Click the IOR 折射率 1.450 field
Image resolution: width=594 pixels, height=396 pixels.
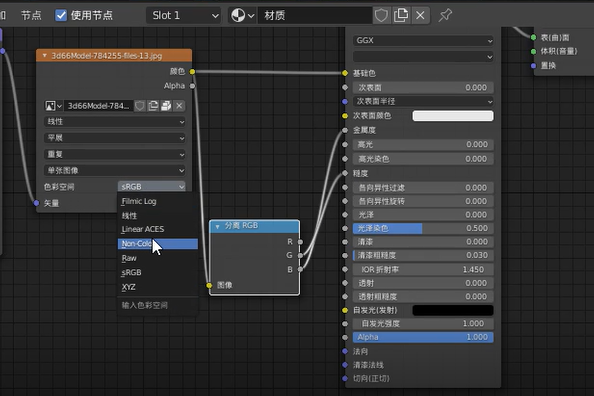[423, 269]
